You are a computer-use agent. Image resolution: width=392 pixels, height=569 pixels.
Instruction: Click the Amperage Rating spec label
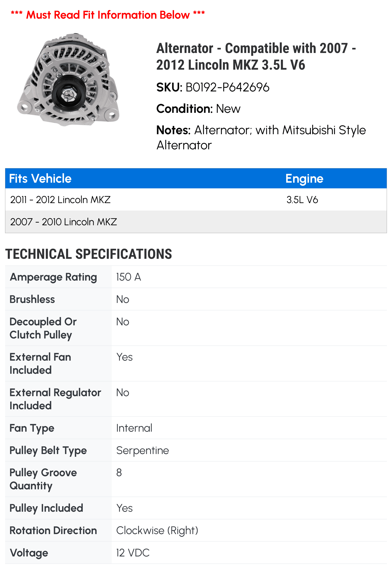[53, 277]
